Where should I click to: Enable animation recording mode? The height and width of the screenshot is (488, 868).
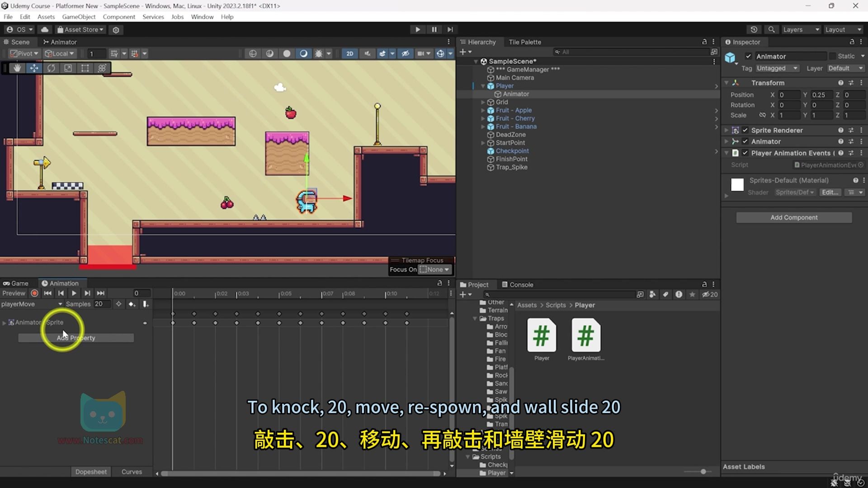pyautogui.click(x=34, y=293)
